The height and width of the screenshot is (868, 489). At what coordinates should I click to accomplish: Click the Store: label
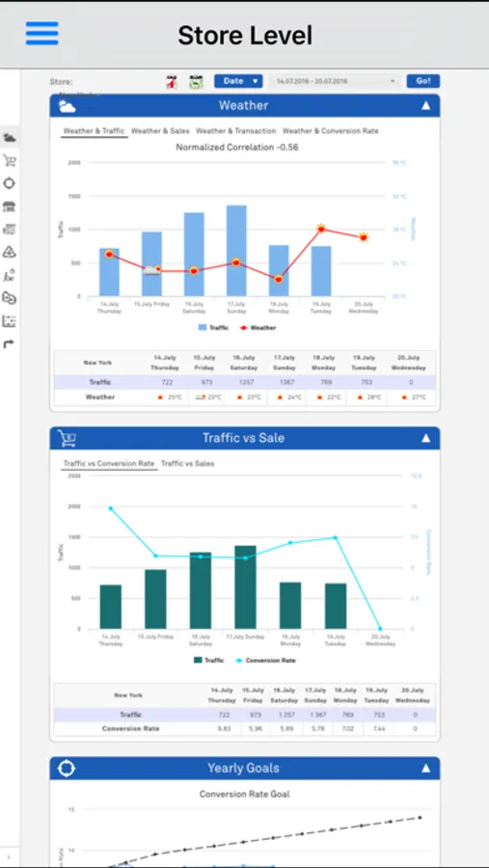coord(61,81)
